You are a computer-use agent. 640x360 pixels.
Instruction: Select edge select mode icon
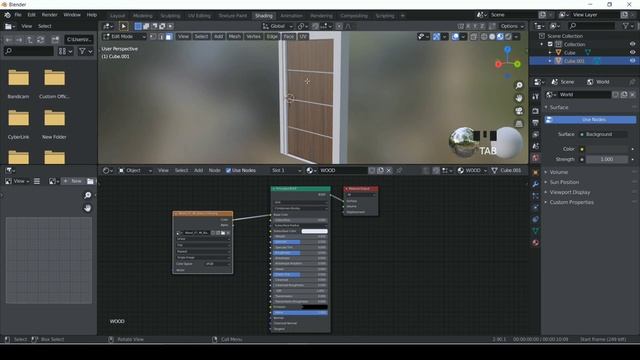(161, 36)
